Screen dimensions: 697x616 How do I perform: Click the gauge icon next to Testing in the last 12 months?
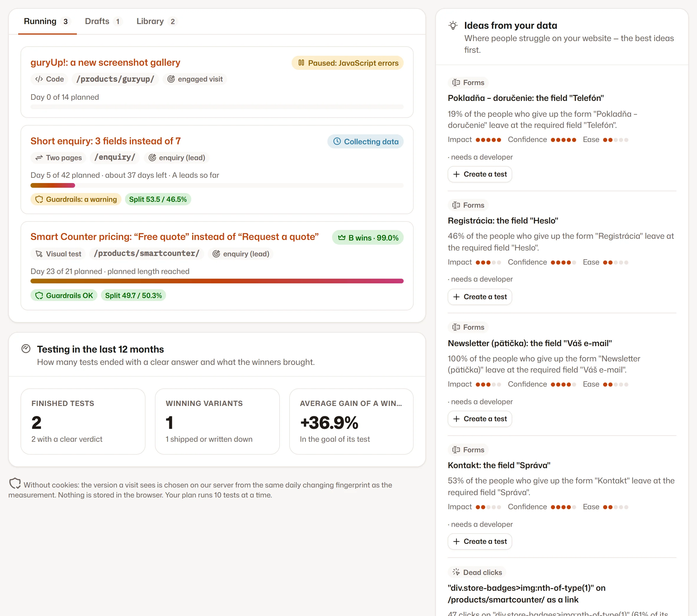26,349
